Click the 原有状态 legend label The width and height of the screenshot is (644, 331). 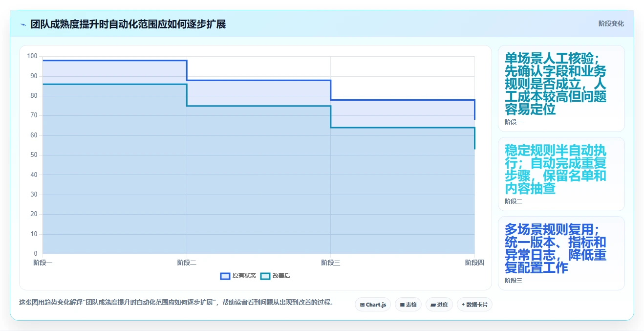[244, 276]
